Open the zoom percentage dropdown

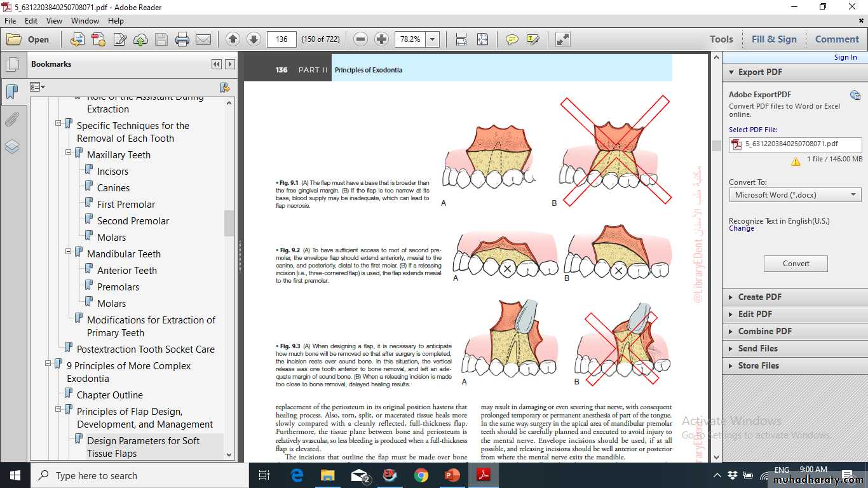(433, 39)
